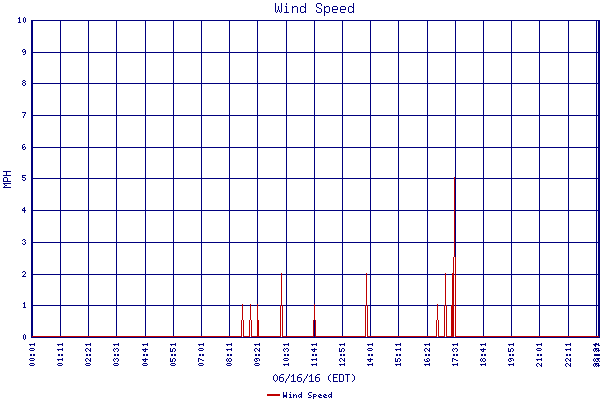Click the x-axis time "17:31"
The height and width of the screenshot is (400, 600).
[x=455, y=354]
